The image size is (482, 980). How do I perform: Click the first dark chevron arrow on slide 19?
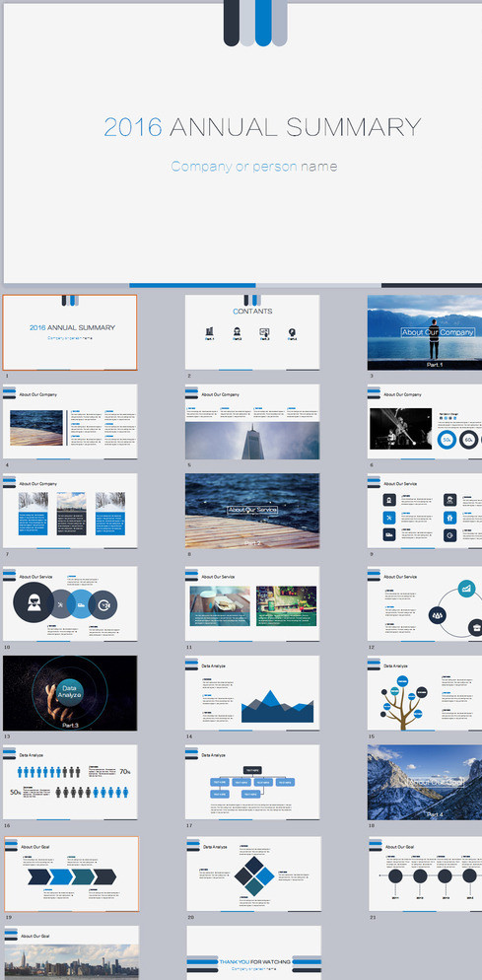click(37, 876)
